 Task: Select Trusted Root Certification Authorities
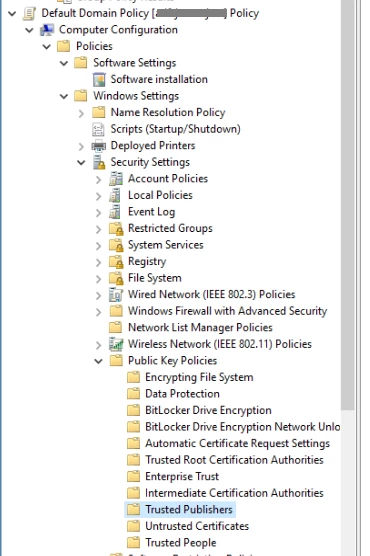[234, 460]
